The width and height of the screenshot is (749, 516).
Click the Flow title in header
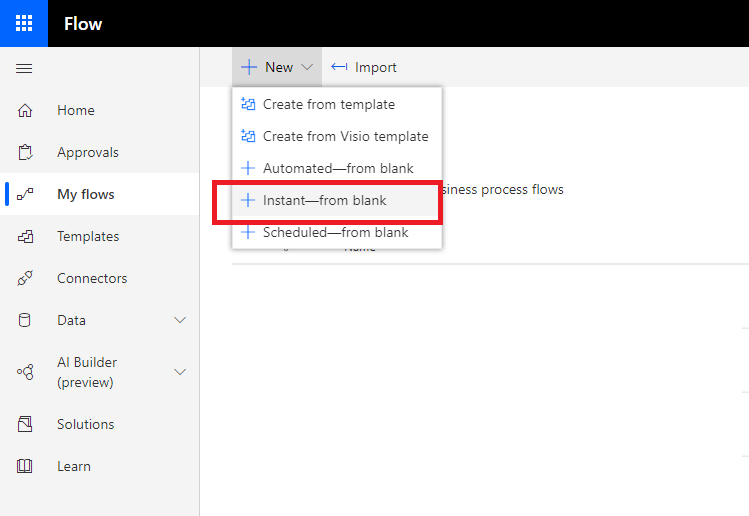tap(83, 23)
